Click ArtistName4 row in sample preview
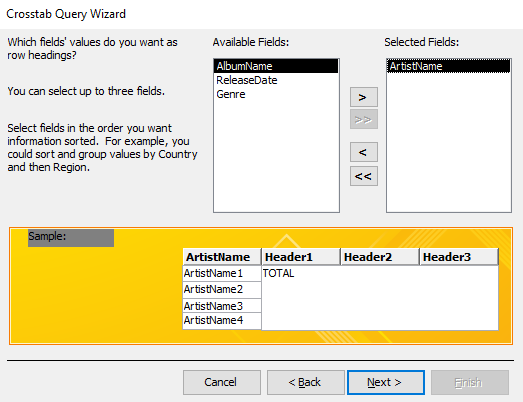The image size is (523, 402). click(x=222, y=321)
